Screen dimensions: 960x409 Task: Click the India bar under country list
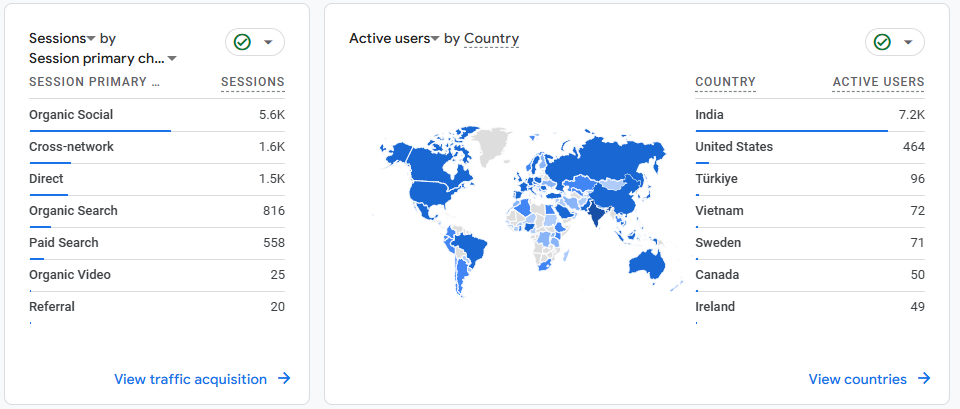pos(791,130)
